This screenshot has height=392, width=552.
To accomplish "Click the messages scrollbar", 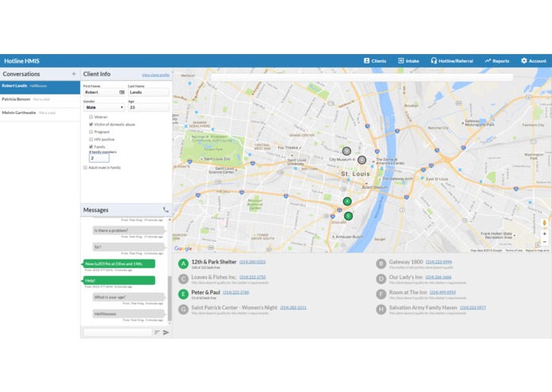I will pyautogui.click(x=170, y=298).
